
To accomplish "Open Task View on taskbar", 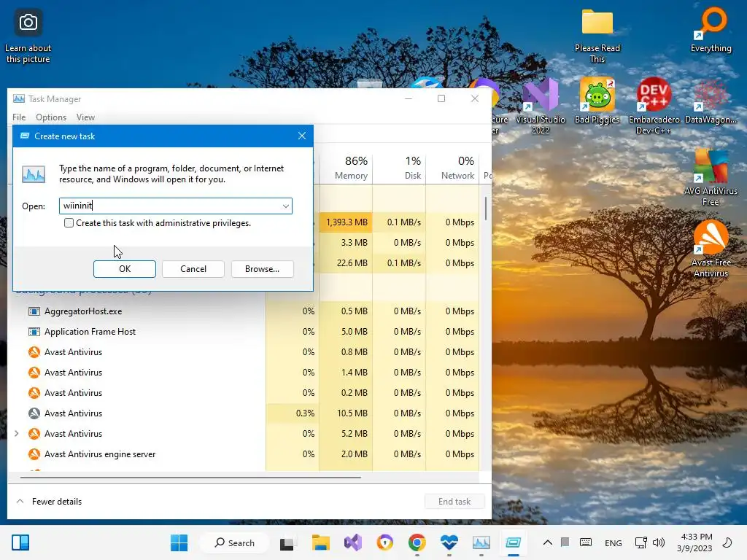I will [287, 542].
